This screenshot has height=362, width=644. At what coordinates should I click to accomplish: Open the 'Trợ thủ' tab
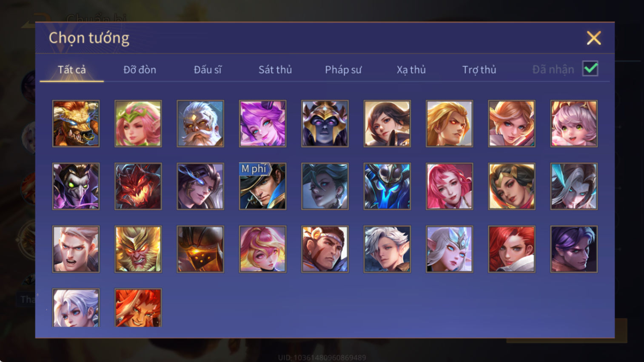tap(479, 70)
